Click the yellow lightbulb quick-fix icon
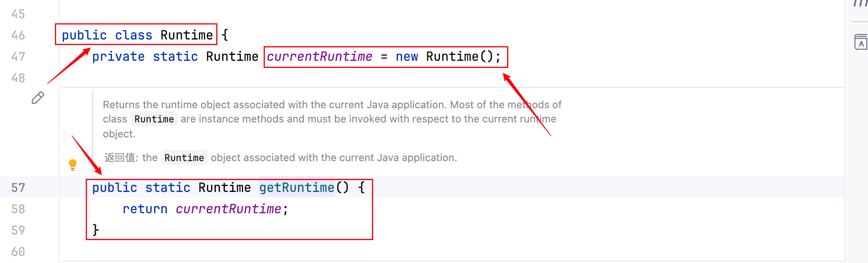 (73, 164)
